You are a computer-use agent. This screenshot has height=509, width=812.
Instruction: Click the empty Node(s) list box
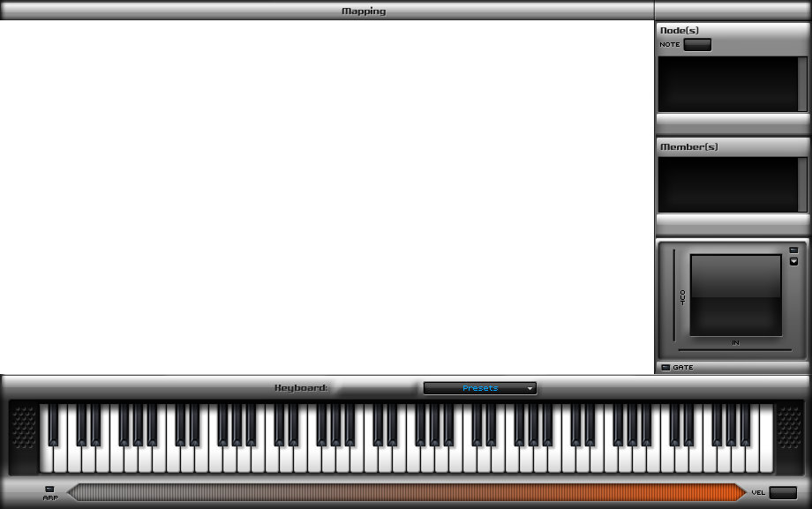pyautogui.click(x=727, y=84)
